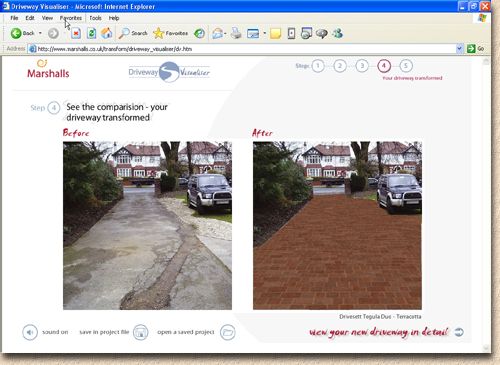500x365 pixels.
Task: Click the address bar URL field
Action: pyautogui.click(x=245, y=49)
